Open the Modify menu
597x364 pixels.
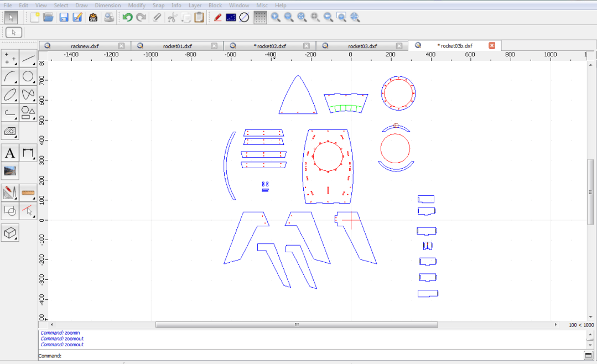click(137, 5)
